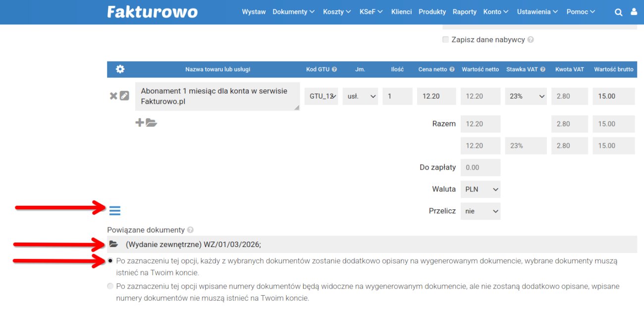Change the VAT rate dropdown from 23%

pyautogui.click(x=525, y=96)
